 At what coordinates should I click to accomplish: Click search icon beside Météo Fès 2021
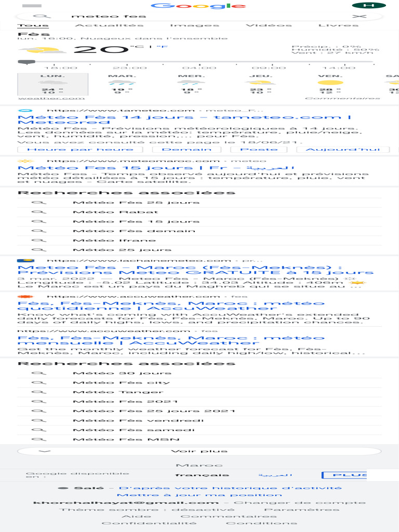(x=38, y=402)
